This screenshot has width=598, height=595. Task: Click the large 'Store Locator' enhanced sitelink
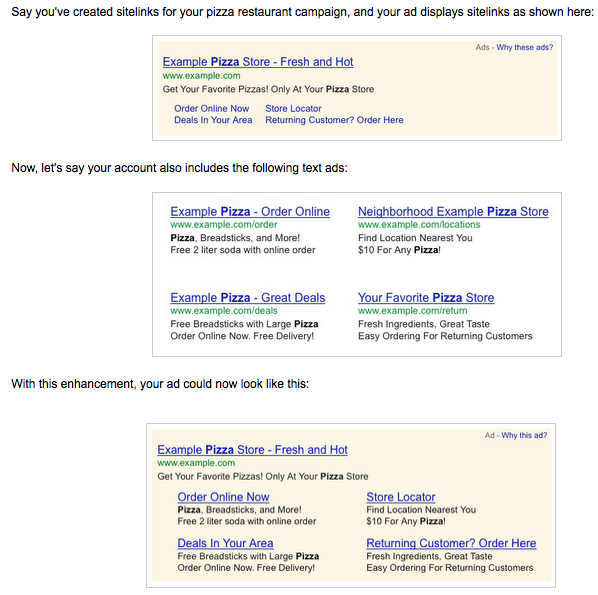click(x=401, y=497)
